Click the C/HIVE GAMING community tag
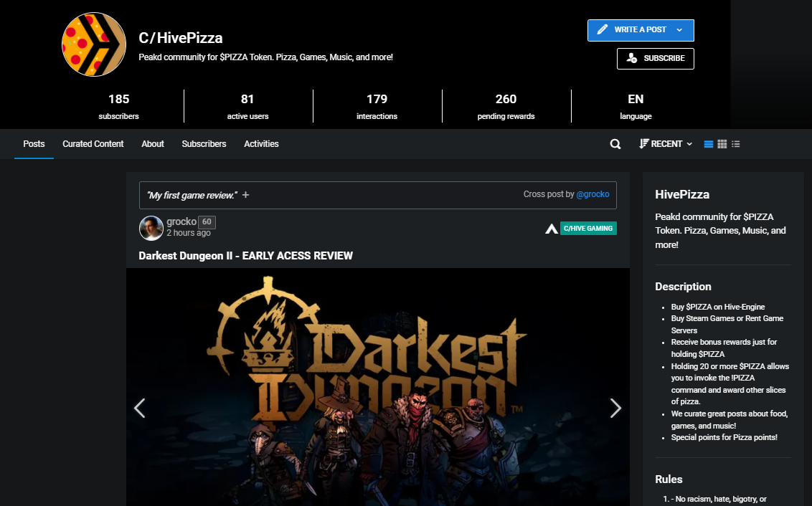 click(588, 228)
